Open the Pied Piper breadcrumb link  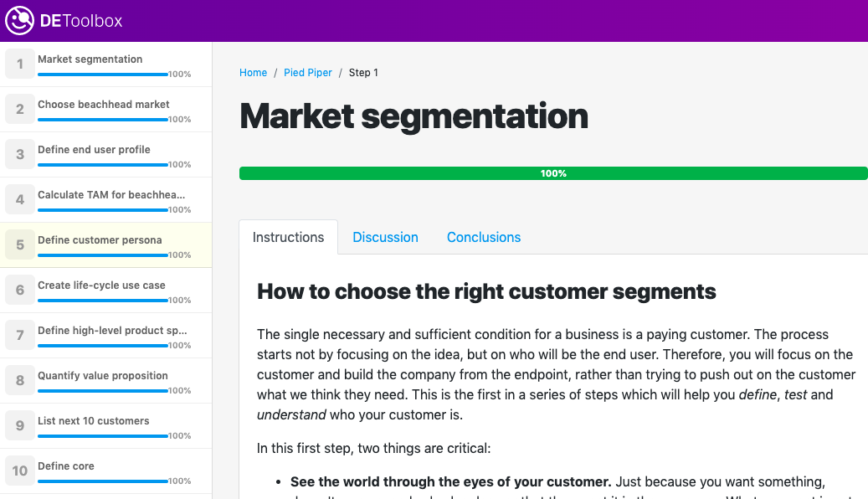[308, 73]
